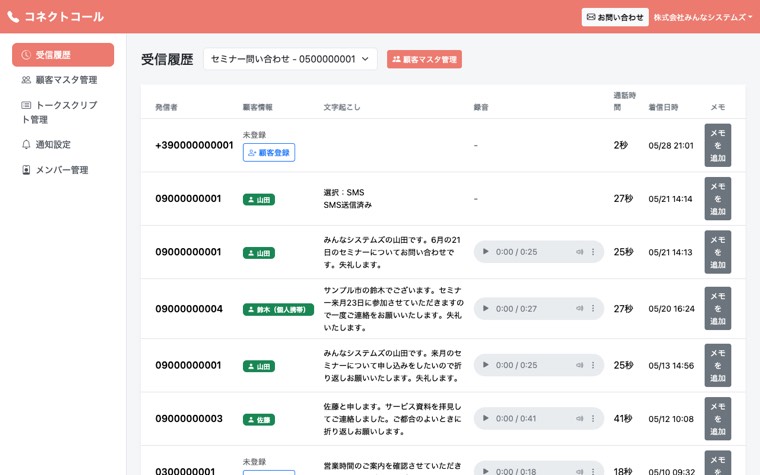The image size is (760, 475).
Task: Click the SMS送信済み transcription text
Action: 348,205
